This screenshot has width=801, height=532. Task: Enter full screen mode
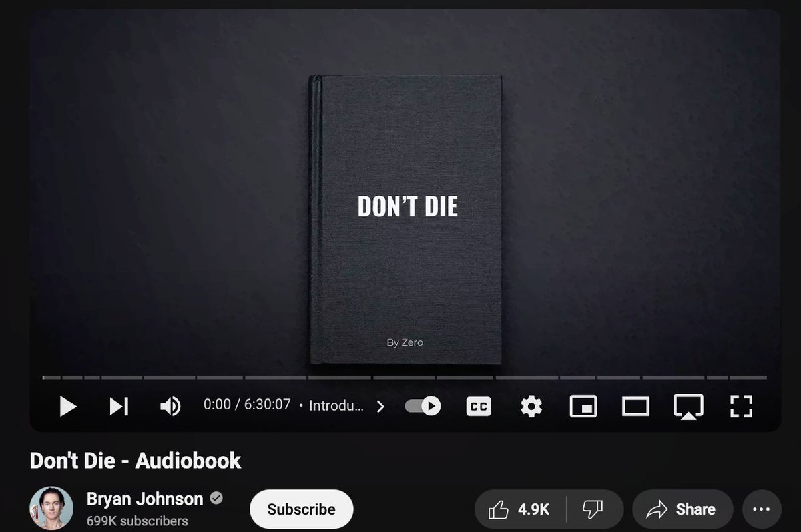click(741, 406)
